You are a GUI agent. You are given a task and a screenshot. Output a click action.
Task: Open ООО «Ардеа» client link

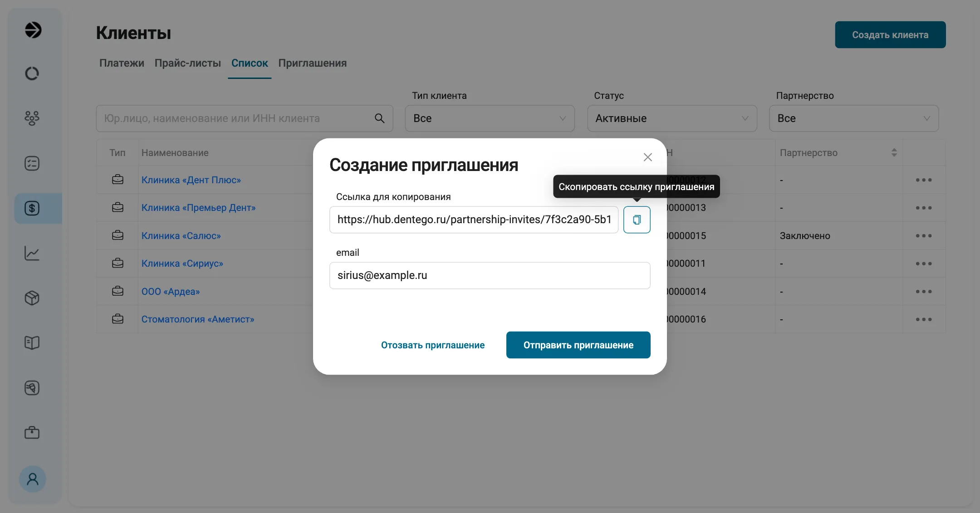pos(171,292)
